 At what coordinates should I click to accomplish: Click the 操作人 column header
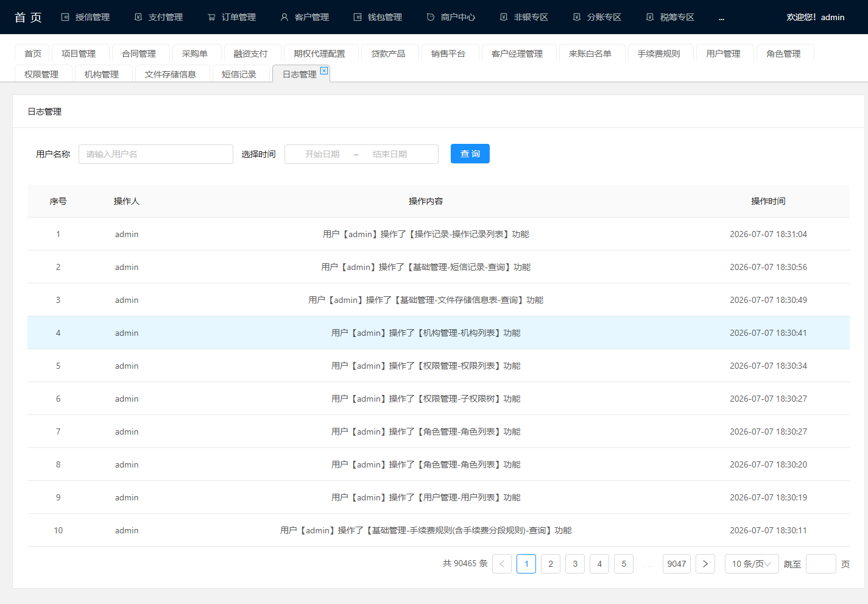(x=127, y=201)
